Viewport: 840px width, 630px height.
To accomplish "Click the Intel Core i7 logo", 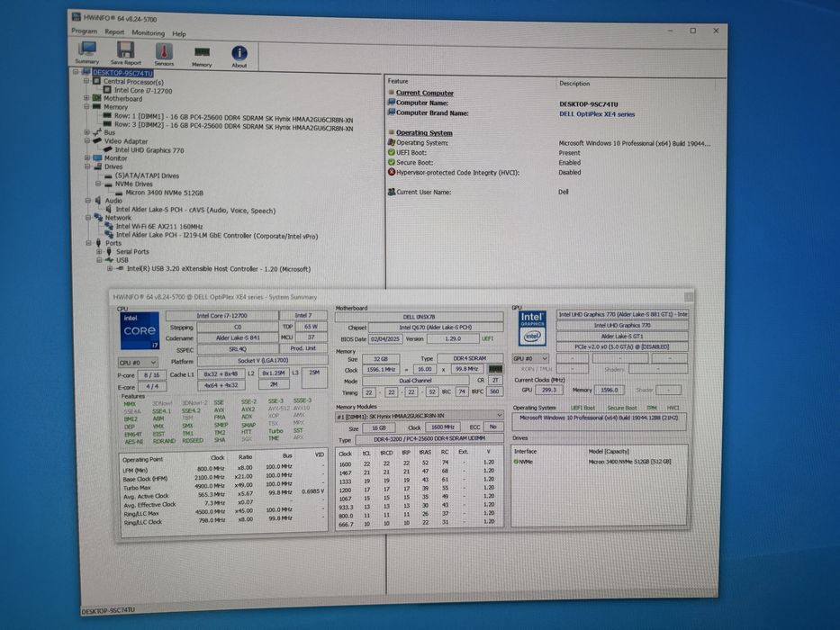I will (x=140, y=331).
